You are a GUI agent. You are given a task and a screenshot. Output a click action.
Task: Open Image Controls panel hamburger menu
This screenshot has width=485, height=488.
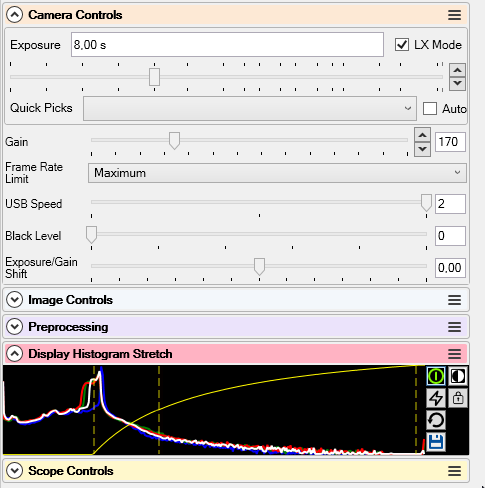[454, 300]
